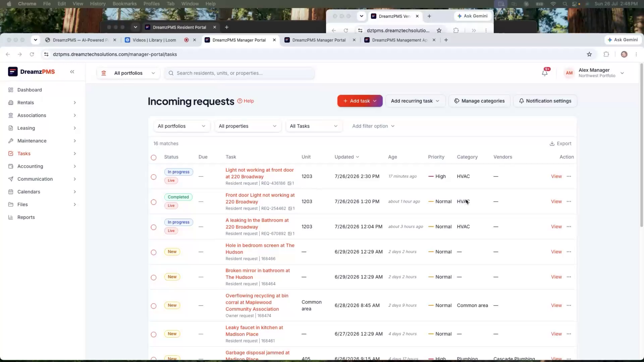Open the Chrome three-dot menu
This screenshot has height=362, width=644.
[x=636, y=54]
